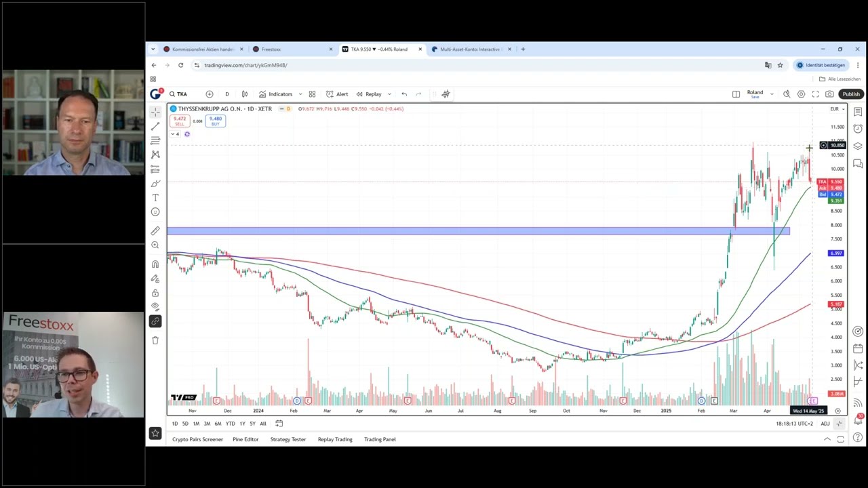This screenshot has width=868, height=488.
Task: Activate the zoom in tool
Action: tap(155, 245)
